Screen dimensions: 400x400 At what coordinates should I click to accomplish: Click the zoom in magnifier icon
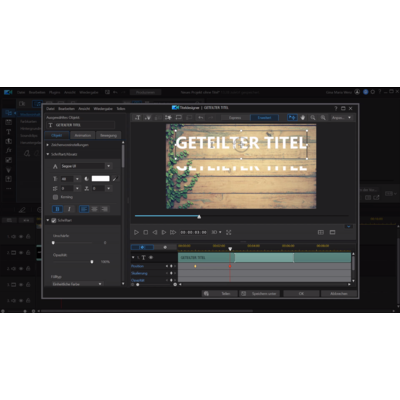point(323,117)
